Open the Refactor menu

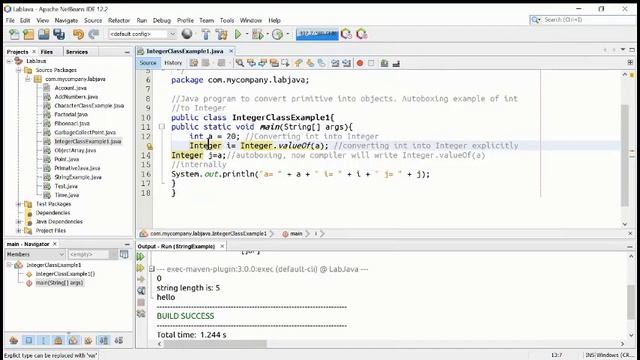click(119, 20)
